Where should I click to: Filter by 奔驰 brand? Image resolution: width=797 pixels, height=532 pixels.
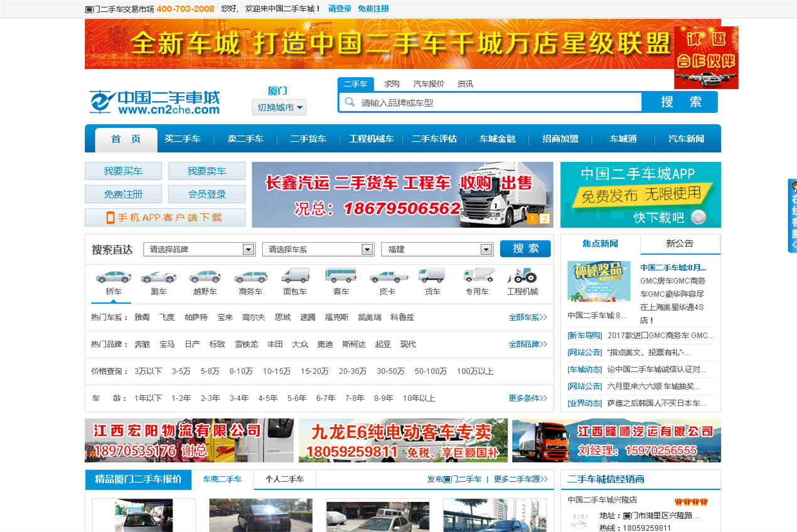coord(142,344)
